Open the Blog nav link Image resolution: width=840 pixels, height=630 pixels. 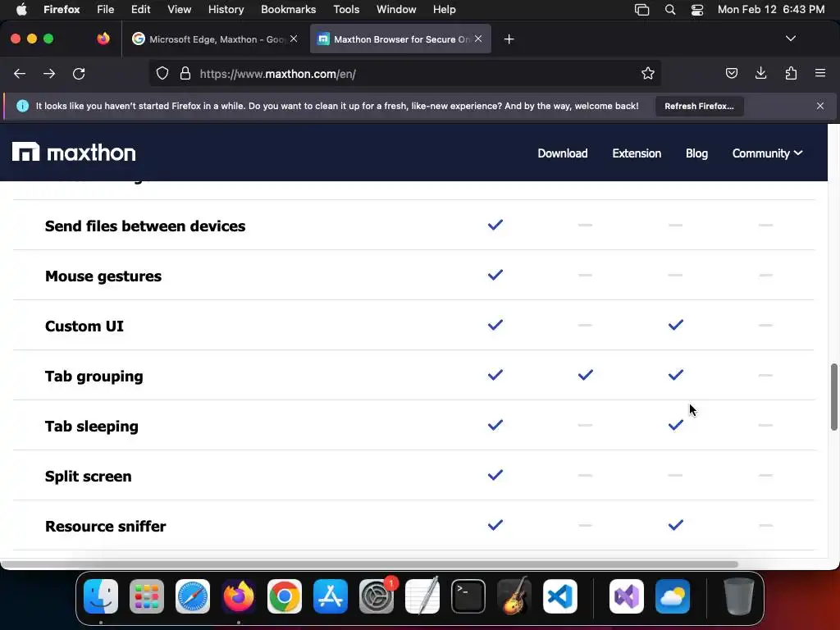(x=696, y=153)
